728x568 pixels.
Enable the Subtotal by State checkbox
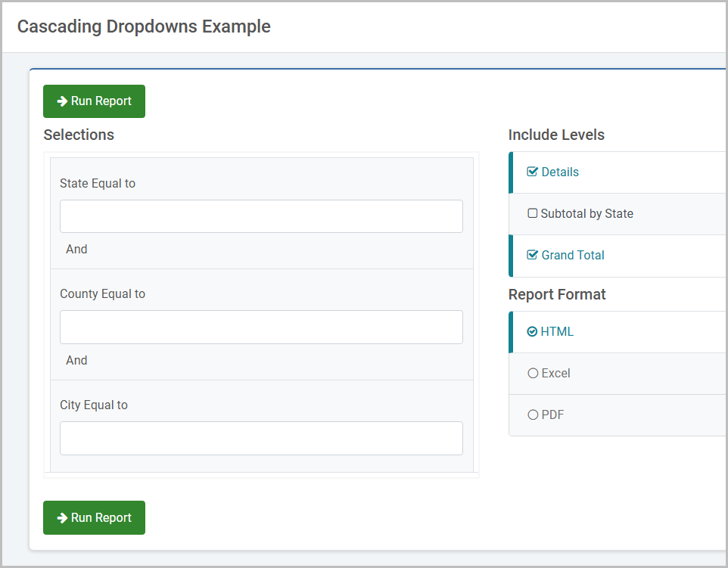tap(533, 213)
